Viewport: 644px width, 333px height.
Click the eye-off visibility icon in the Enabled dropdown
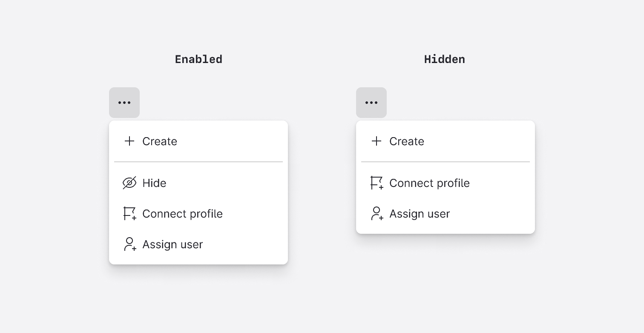tap(129, 183)
